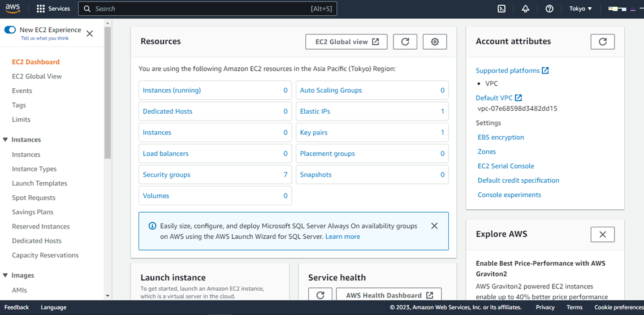Refresh the Service health panel

(321, 295)
